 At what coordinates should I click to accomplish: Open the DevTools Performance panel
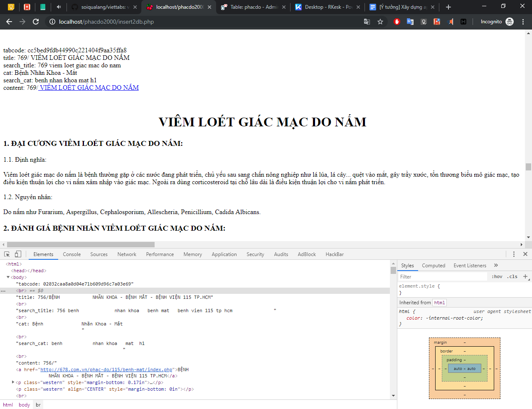click(160, 254)
